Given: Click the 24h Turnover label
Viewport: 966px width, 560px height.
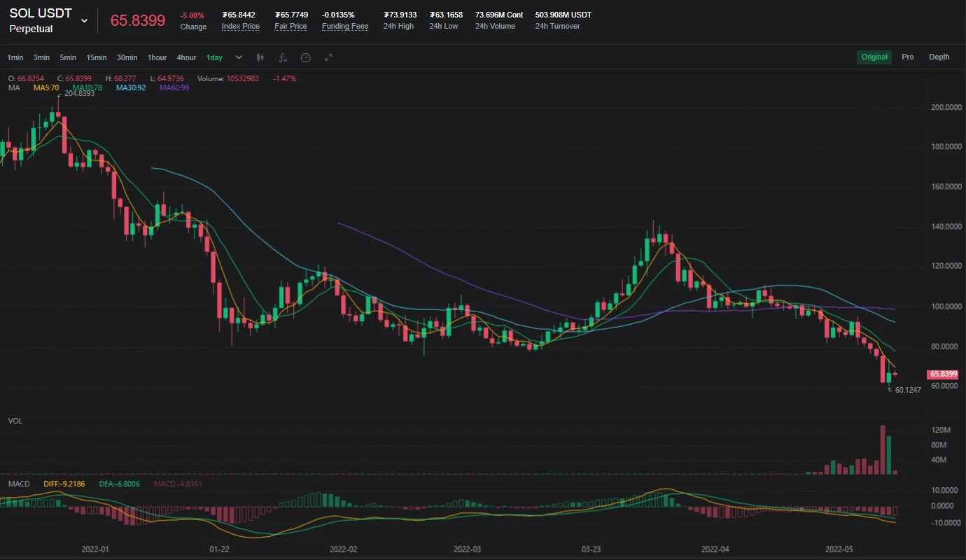Looking at the screenshot, I should [x=558, y=27].
